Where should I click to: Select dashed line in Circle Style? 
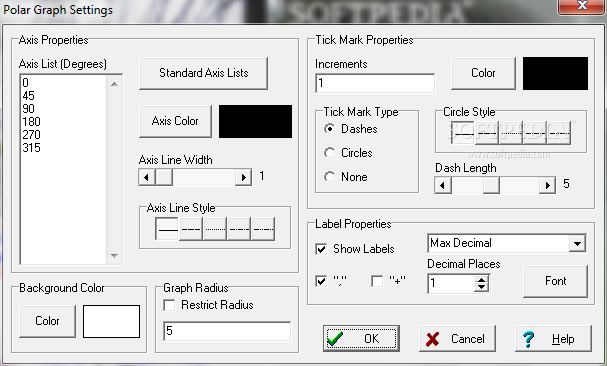(x=487, y=133)
